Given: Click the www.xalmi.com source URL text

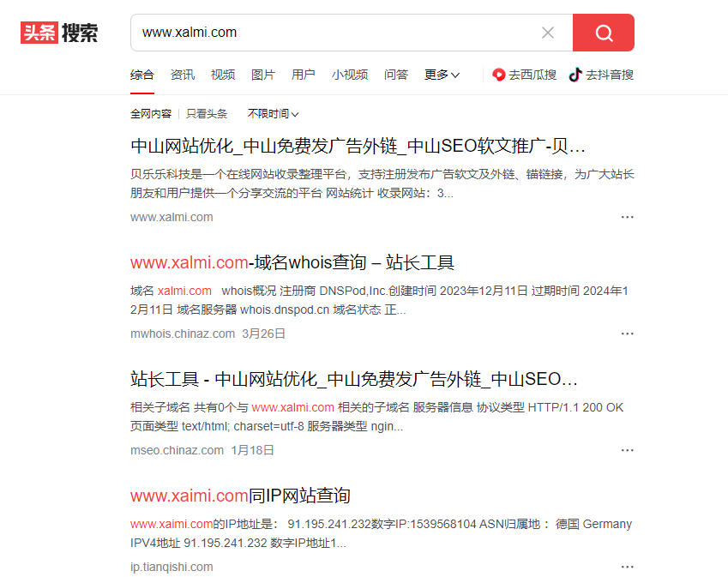Looking at the screenshot, I should [171, 217].
